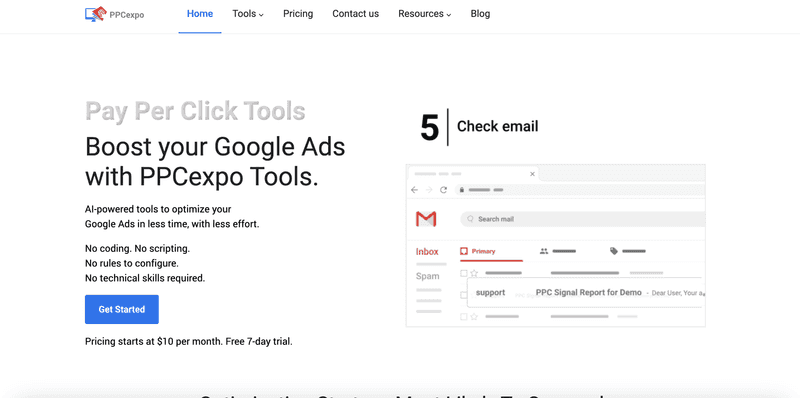Switch to the Primary inbox tab
Image resolution: width=800 pixels, height=398 pixels.
click(478, 251)
